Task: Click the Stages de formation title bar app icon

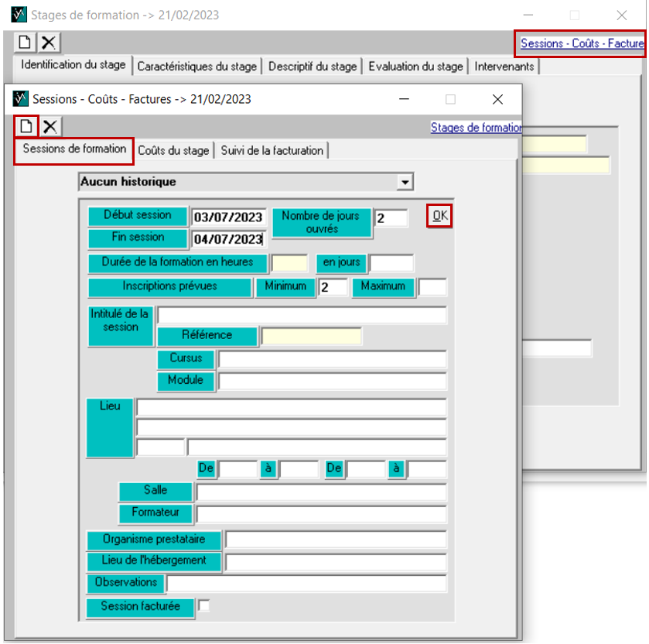Action: pyautogui.click(x=19, y=15)
